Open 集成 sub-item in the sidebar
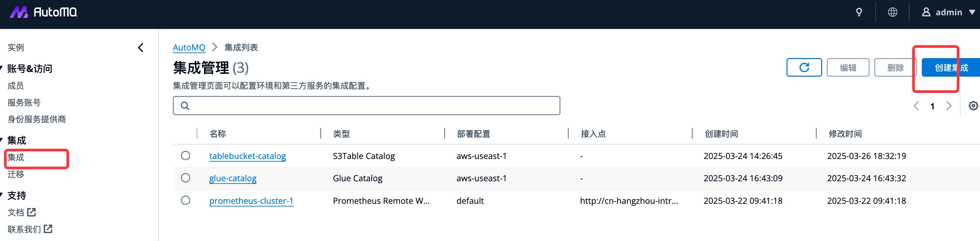 [16, 157]
